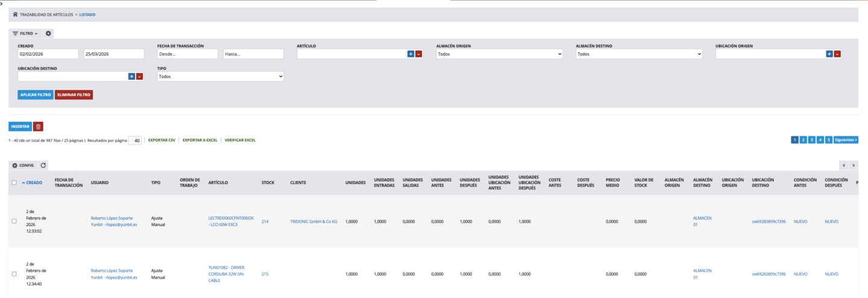Collapse the Filtro panel
This screenshot has height=298, width=868.
(25, 33)
